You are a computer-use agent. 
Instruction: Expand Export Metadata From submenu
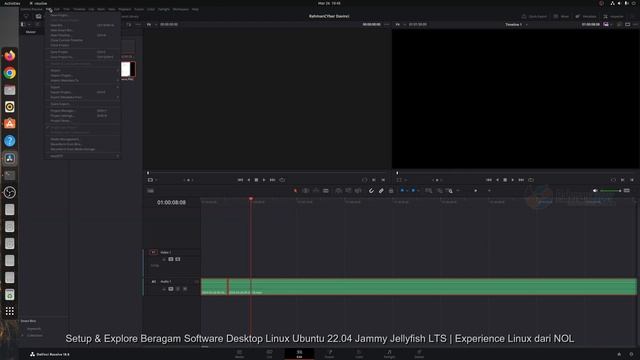point(82,97)
